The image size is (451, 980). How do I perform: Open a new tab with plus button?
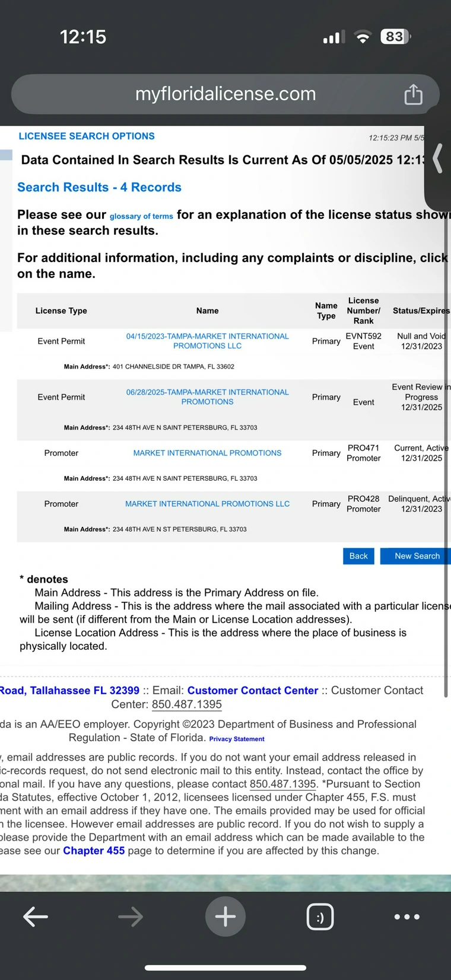click(225, 917)
